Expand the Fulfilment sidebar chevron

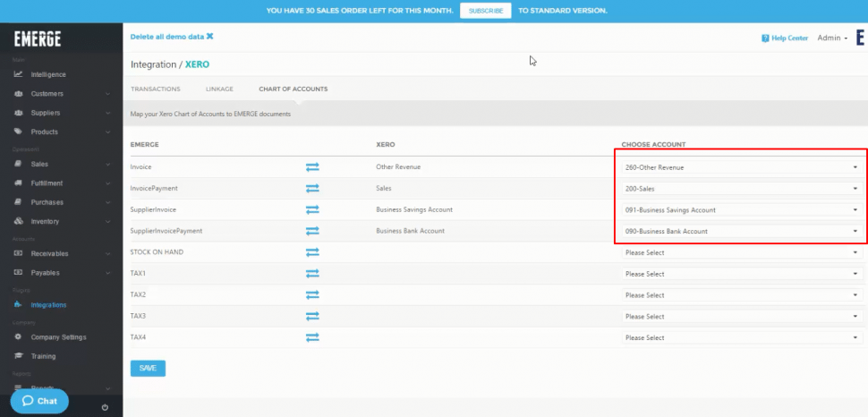pos(108,183)
